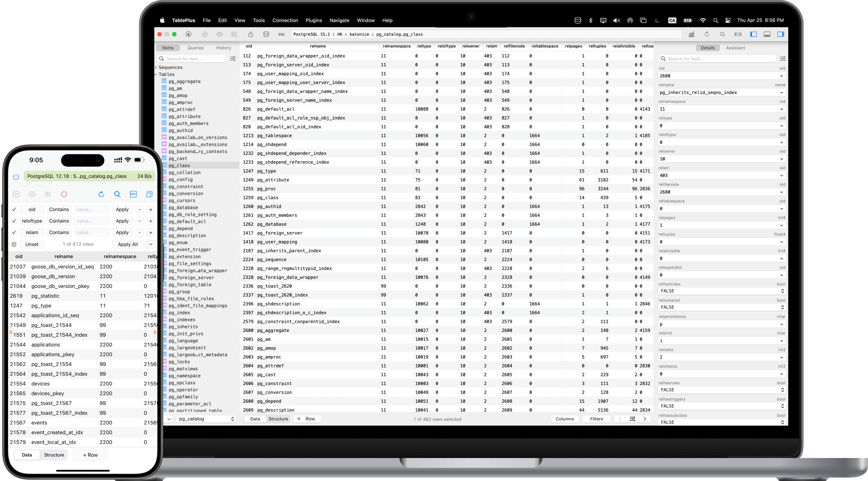The width and height of the screenshot is (868, 481).
Task: Click the desktop toolbar refresh icon
Action: click(x=707, y=34)
